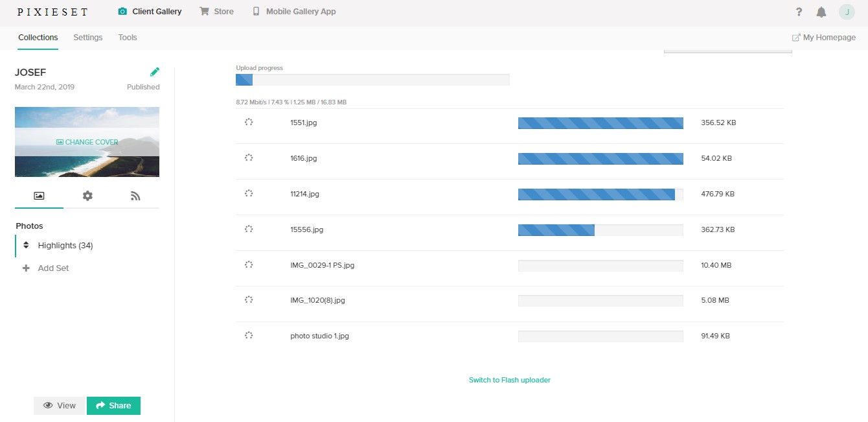The image size is (868, 422).
Task: Open the My Homepage link
Action: (823, 38)
